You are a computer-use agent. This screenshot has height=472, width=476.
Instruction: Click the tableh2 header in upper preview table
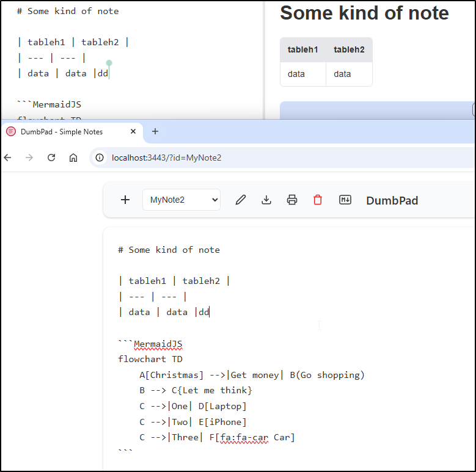pos(349,49)
